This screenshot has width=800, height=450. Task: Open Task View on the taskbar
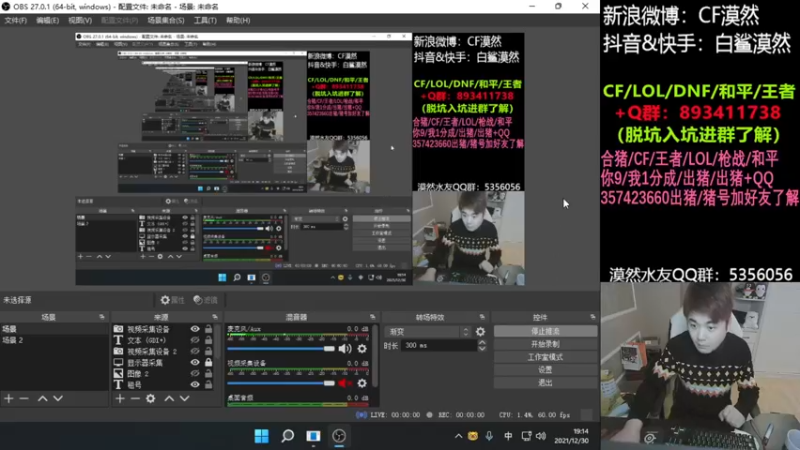point(313,436)
